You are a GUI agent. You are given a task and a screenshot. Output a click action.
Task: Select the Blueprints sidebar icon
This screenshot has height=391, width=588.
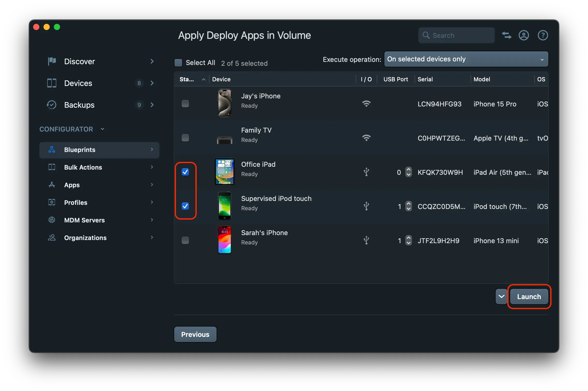point(52,150)
